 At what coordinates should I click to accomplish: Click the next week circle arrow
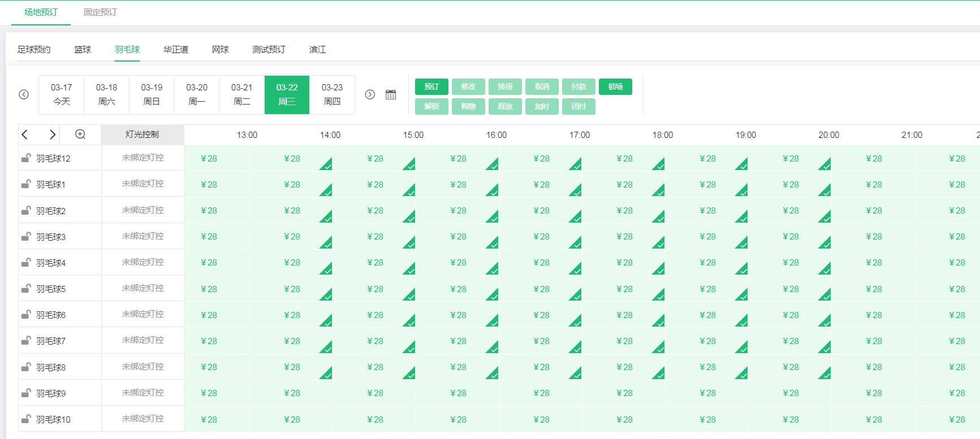coord(370,94)
